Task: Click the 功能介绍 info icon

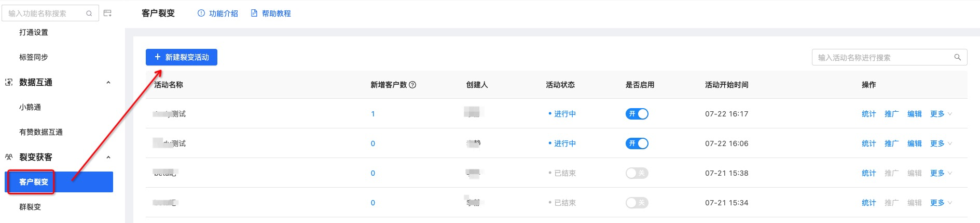Action: [201, 14]
